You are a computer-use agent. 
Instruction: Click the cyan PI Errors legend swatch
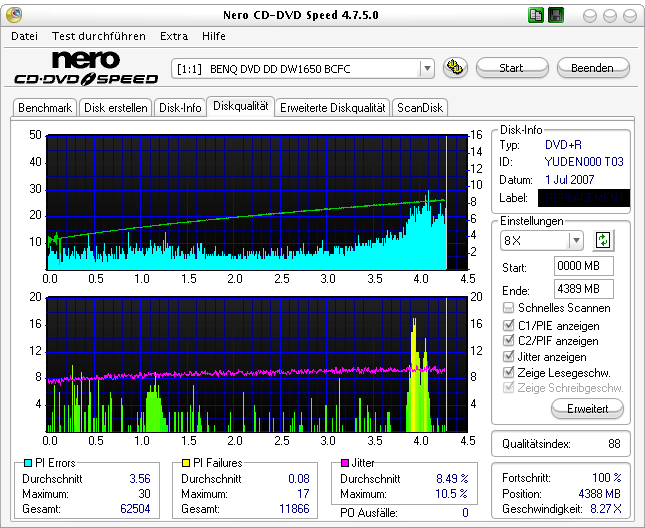(x=28, y=463)
